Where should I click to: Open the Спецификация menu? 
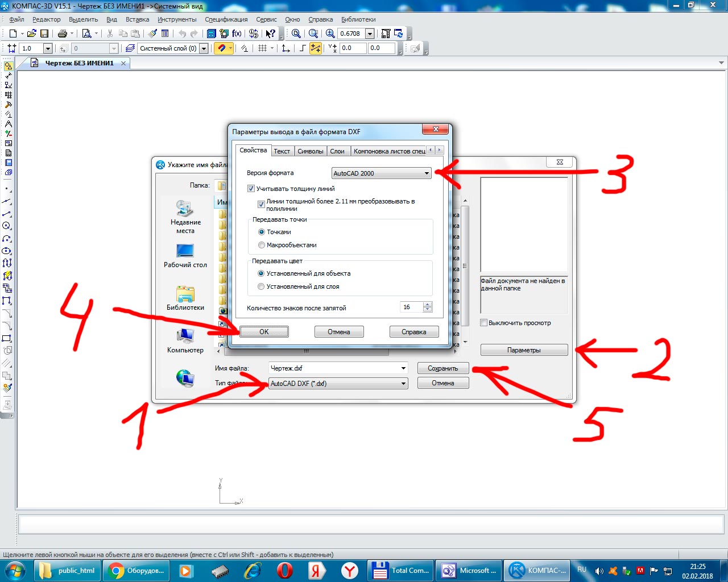click(x=226, y=19)
